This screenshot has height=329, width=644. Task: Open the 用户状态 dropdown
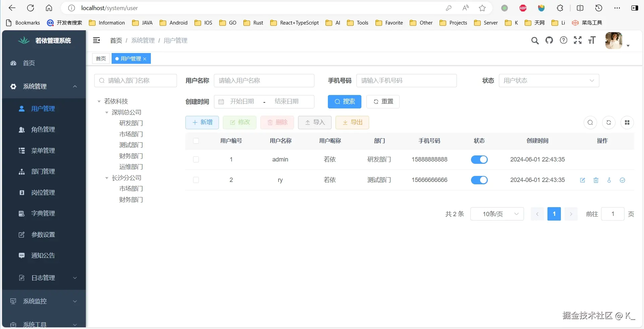point(549,81)
